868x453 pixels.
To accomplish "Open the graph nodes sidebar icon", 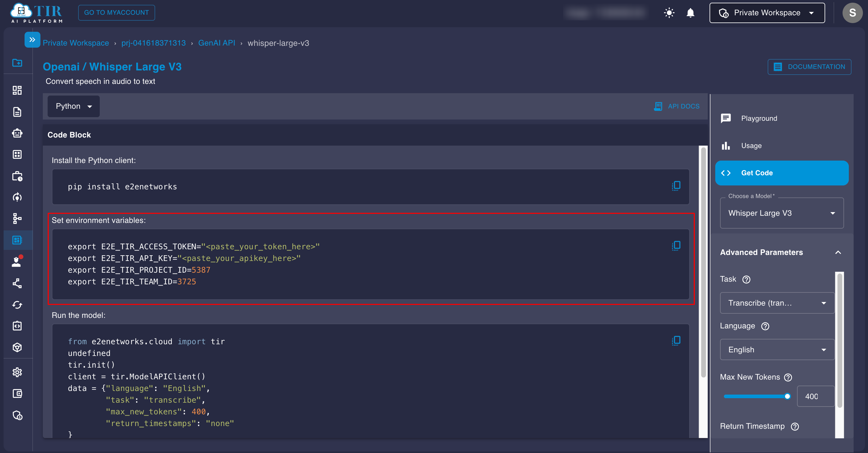I will click(17, 283).
